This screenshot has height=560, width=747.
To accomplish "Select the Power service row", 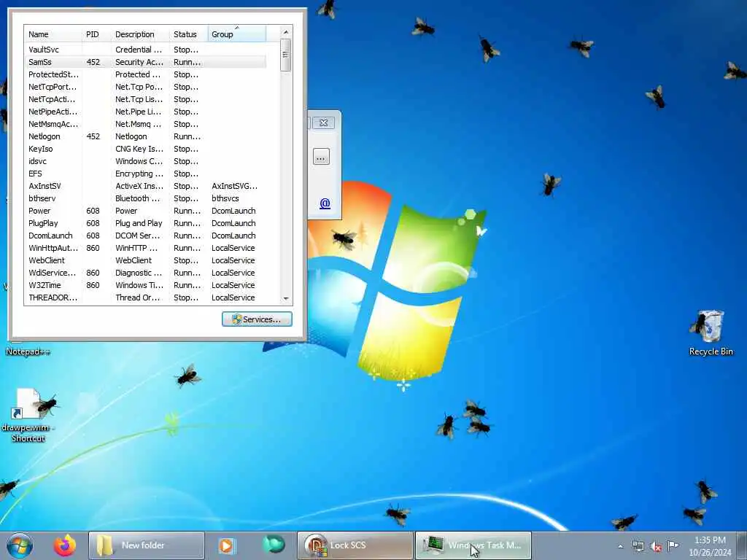I will point(145,211).
